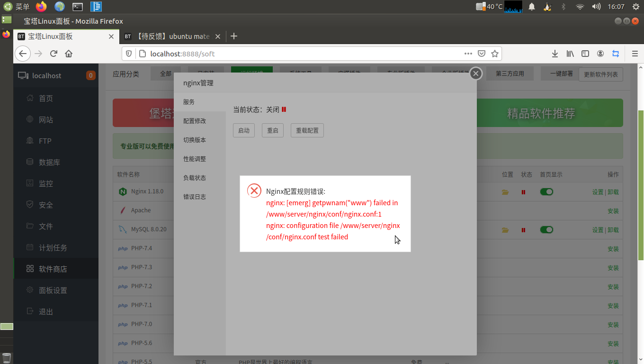Open the 菜单 system menu
The image size is (644, 364).
(17, 7)
